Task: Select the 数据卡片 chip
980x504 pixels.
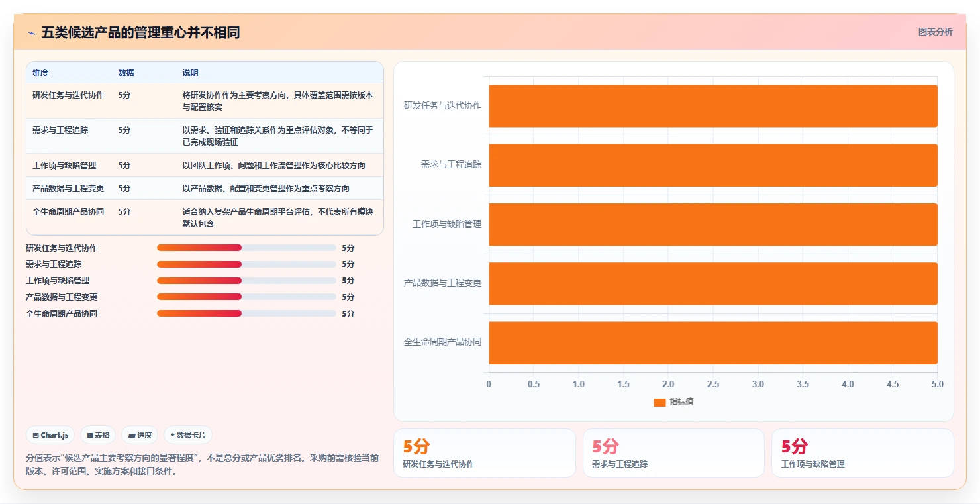Action: (188, 435)
